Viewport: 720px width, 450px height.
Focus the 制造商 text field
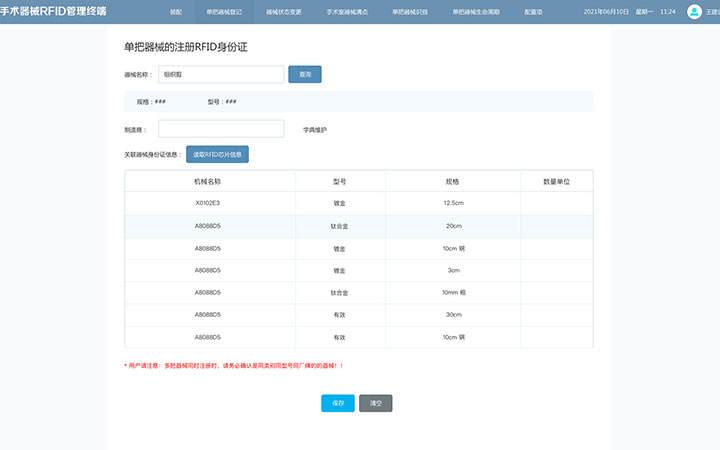pos(221,129)
